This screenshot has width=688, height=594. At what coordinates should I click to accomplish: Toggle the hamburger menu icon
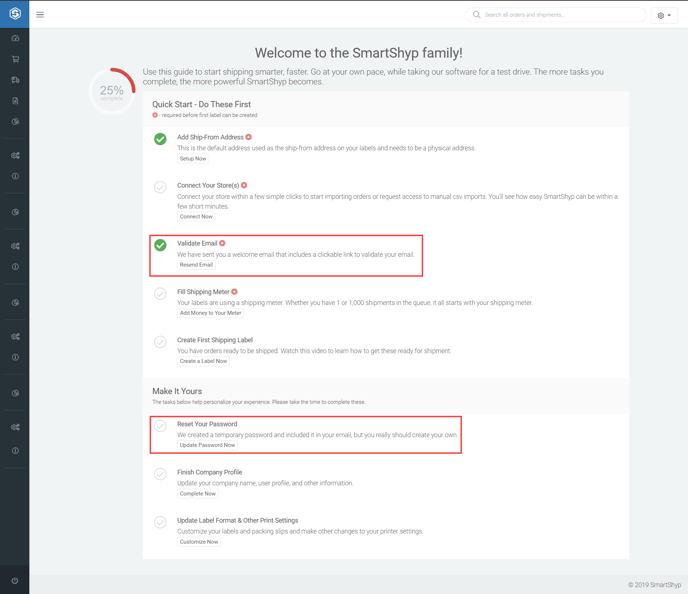(x=40, y=14)
